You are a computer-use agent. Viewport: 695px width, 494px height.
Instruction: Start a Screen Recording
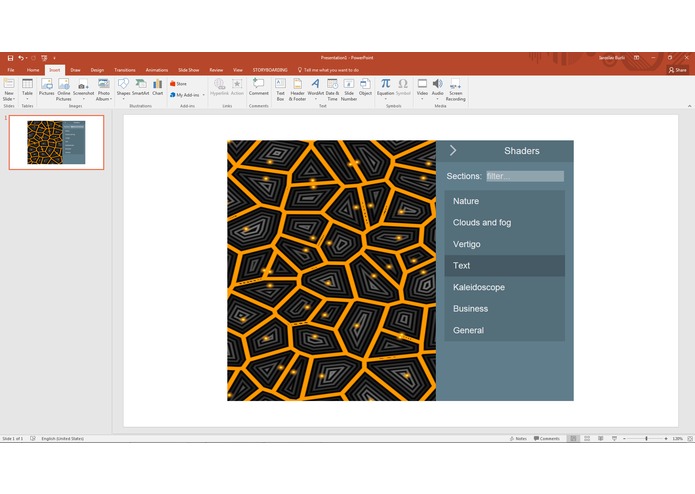[456, 90]
